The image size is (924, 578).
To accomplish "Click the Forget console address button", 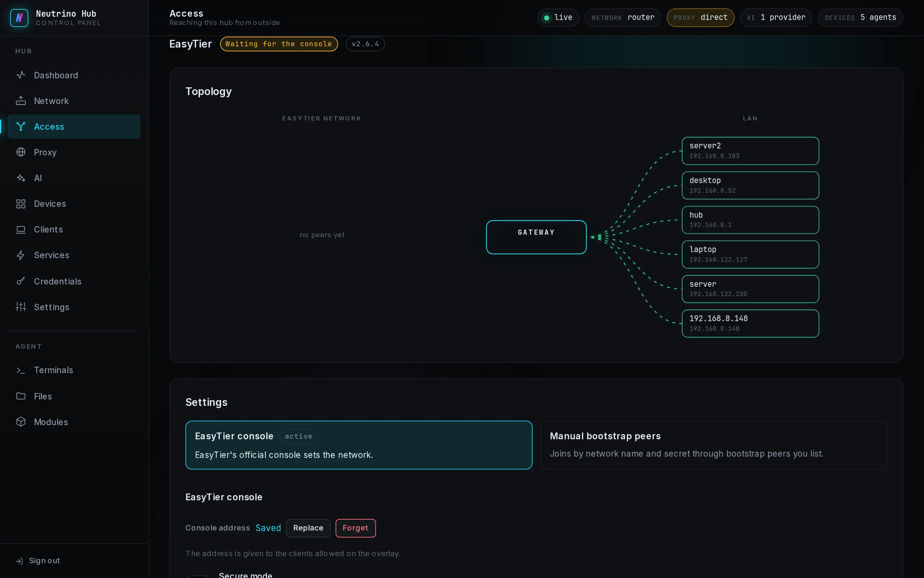I will click(355, 528).
